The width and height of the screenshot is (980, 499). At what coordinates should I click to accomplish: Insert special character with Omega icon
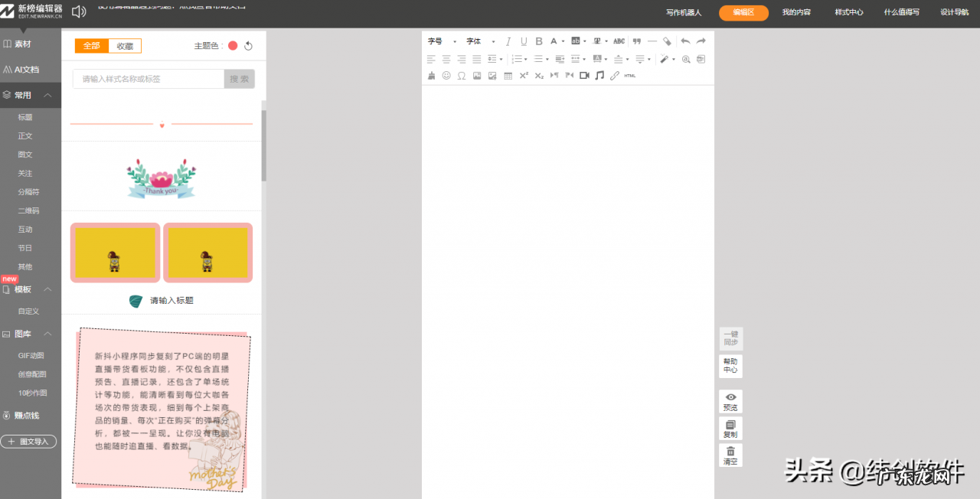coord(461,76)
